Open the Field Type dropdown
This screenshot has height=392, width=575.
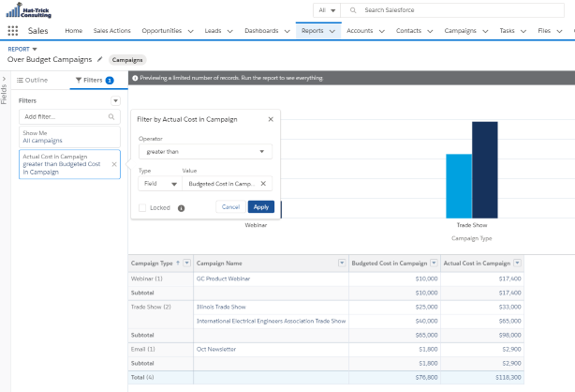coord(160,184)
